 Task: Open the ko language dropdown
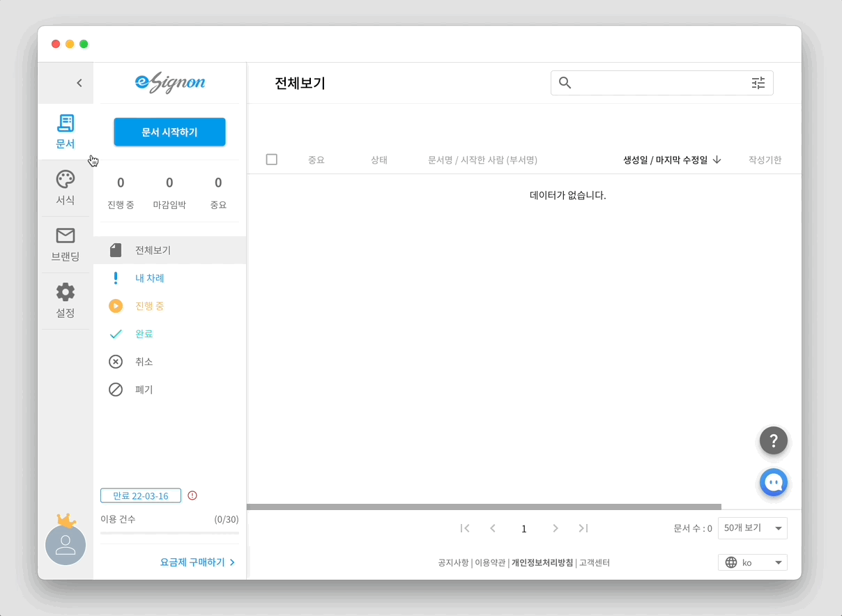(x=753, y=562)
